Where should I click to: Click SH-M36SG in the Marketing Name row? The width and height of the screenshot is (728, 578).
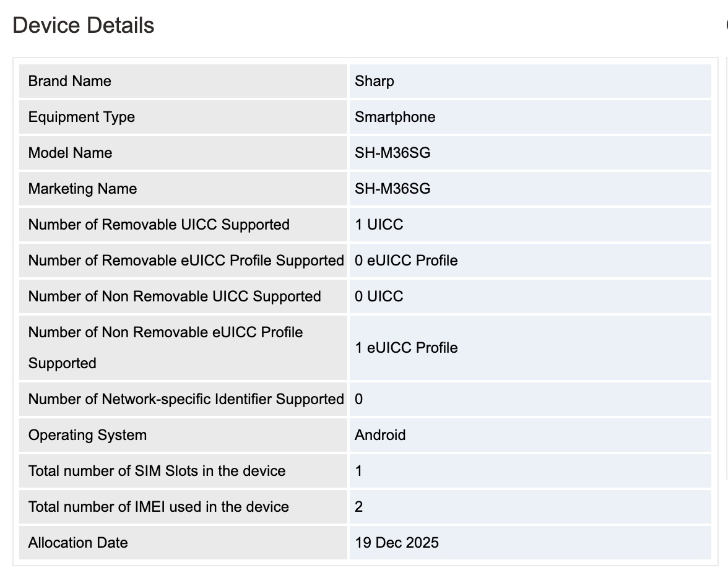pos(392,189)
